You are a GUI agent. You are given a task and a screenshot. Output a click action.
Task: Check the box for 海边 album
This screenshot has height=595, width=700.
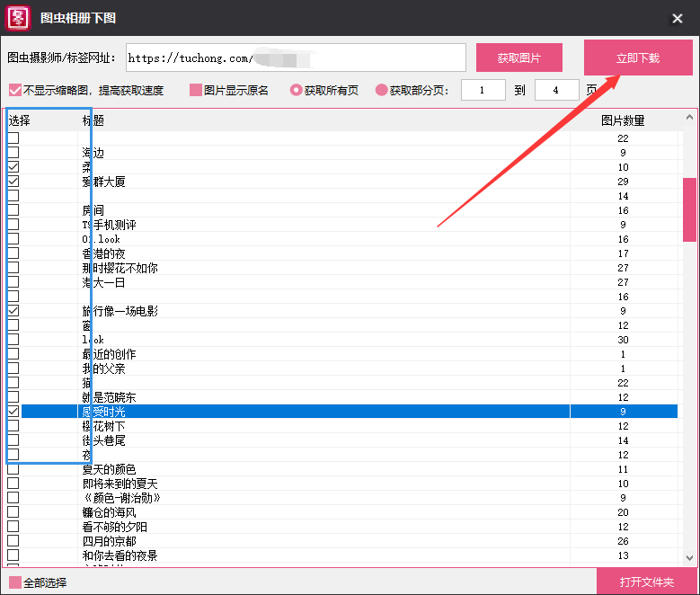coord(13,152)
